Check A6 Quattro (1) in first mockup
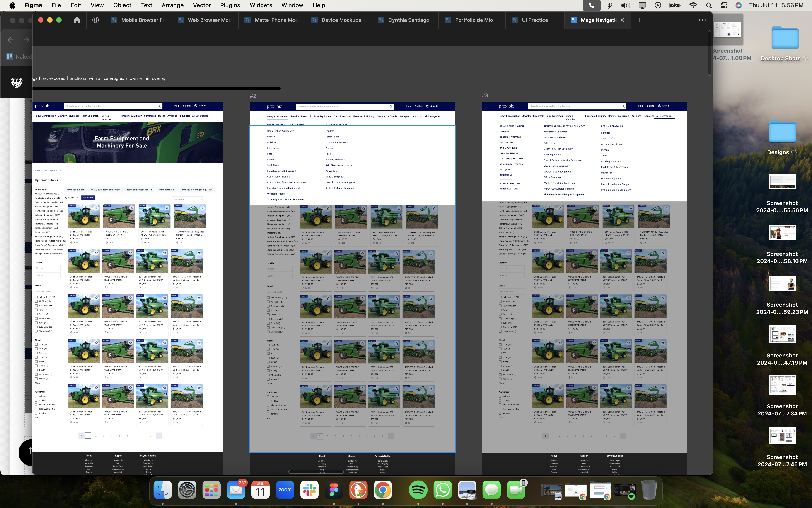 coord(36,374)
